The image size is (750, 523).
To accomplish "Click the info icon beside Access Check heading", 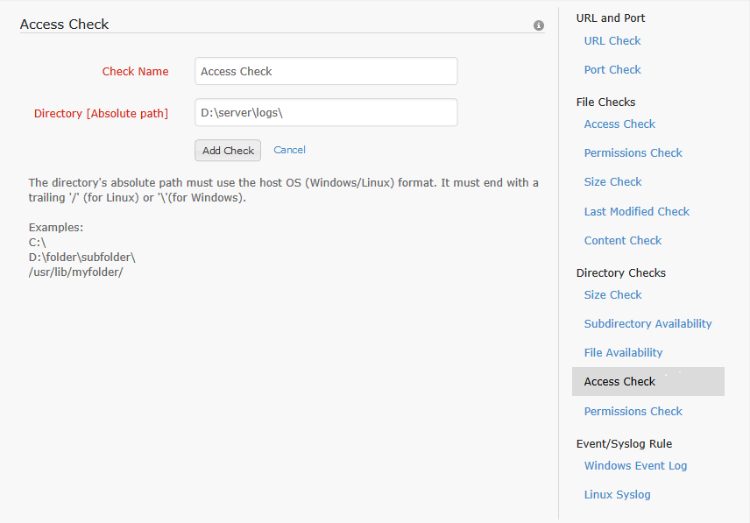I will pos(539,25).
